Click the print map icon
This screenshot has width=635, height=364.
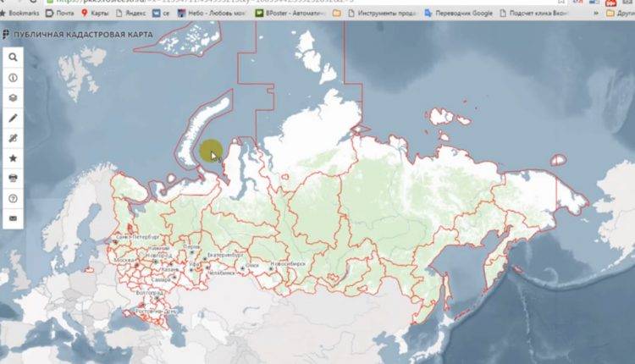click(x=14, y=178)
